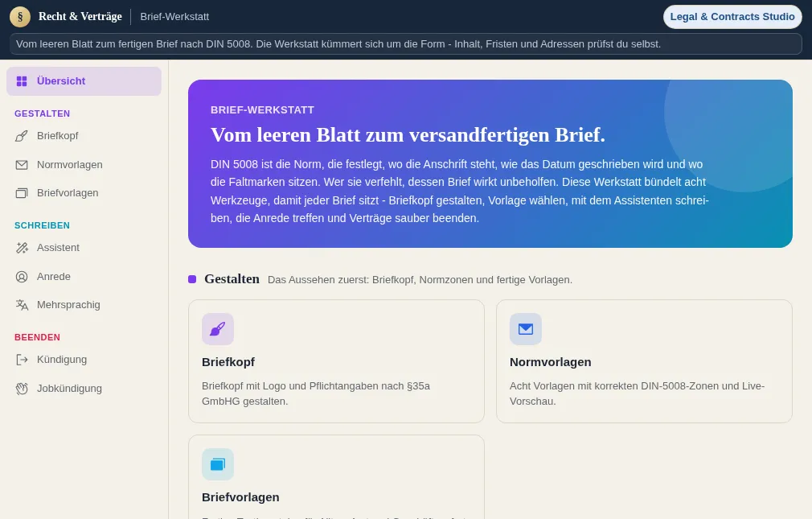Click the cyan Briefvorlagen card icon
This screenshot has height=519, width=812.
point(218,464)
